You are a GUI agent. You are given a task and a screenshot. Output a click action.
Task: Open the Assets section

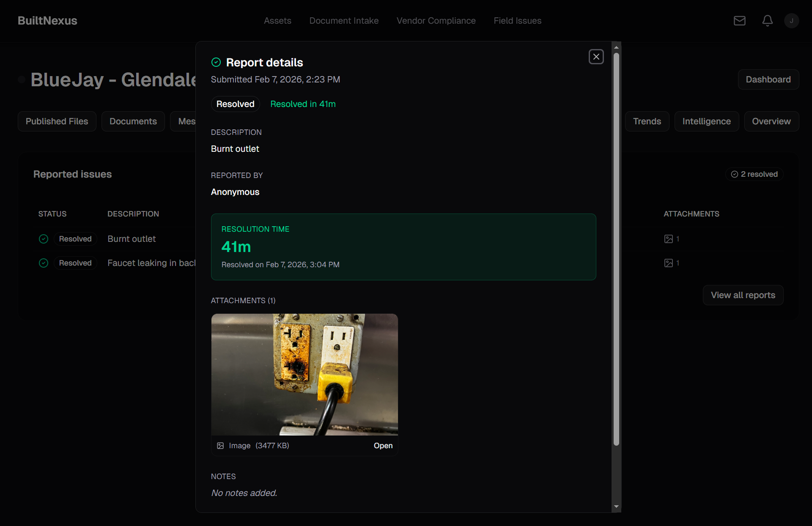click(x=277, y=21)
